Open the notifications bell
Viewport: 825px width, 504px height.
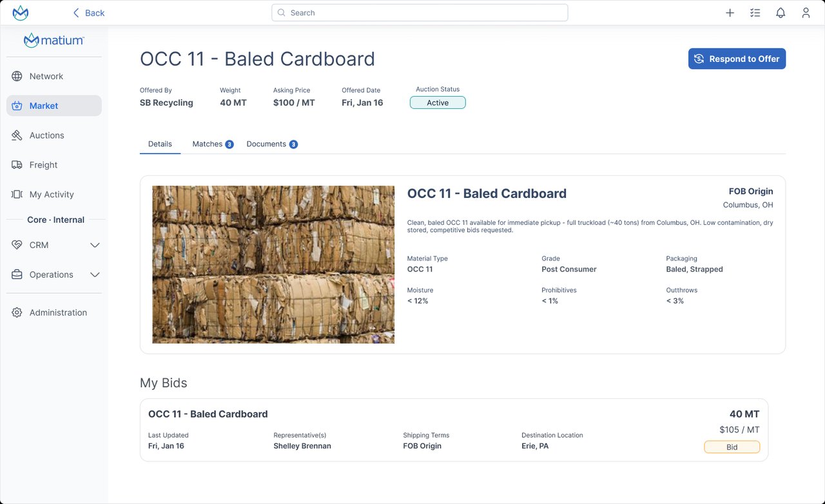(x=781, y=12)
